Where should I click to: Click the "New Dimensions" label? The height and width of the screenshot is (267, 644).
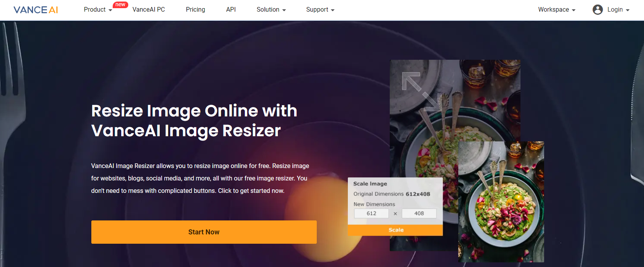coord(374,204)
